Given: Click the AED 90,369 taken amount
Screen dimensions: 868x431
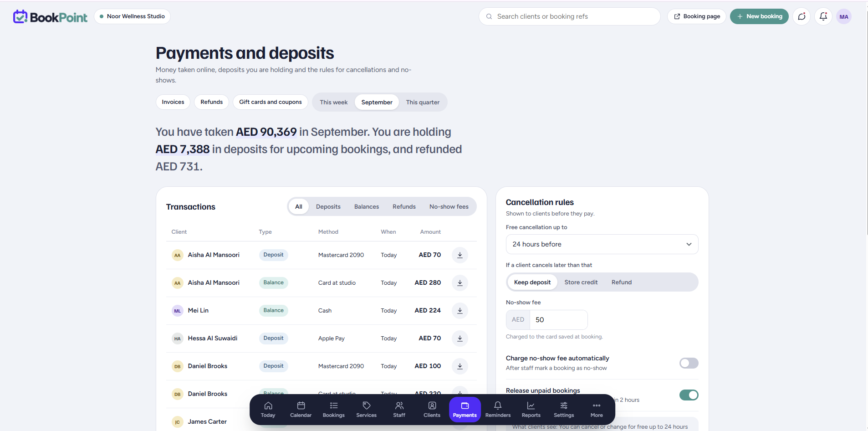Looking at the screenshot, I should [x=266, y=132].
